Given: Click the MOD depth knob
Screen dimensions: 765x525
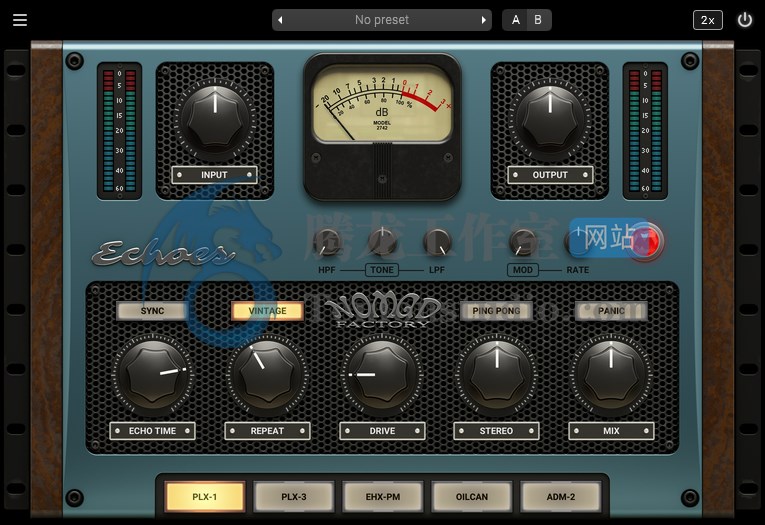Looking at the screenshot, I should coord(523,242).
